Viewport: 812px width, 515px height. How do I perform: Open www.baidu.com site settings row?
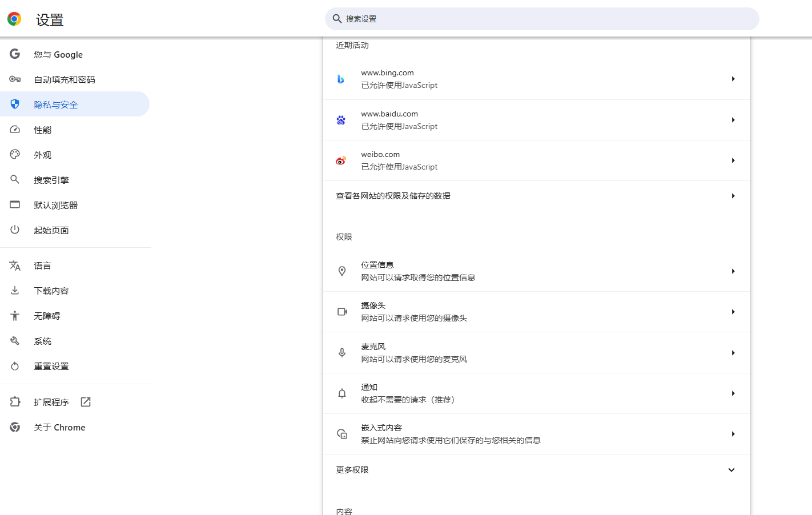[537, 120]
